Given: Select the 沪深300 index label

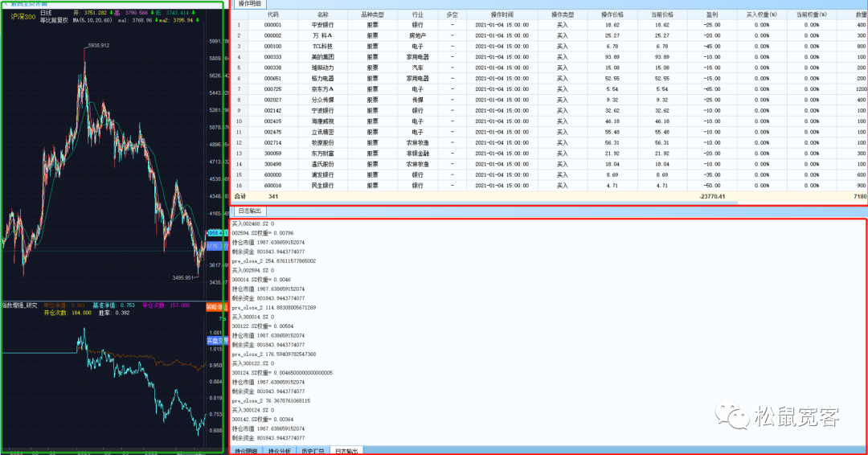Looking at the screenshot, I should tap(23, 17).
